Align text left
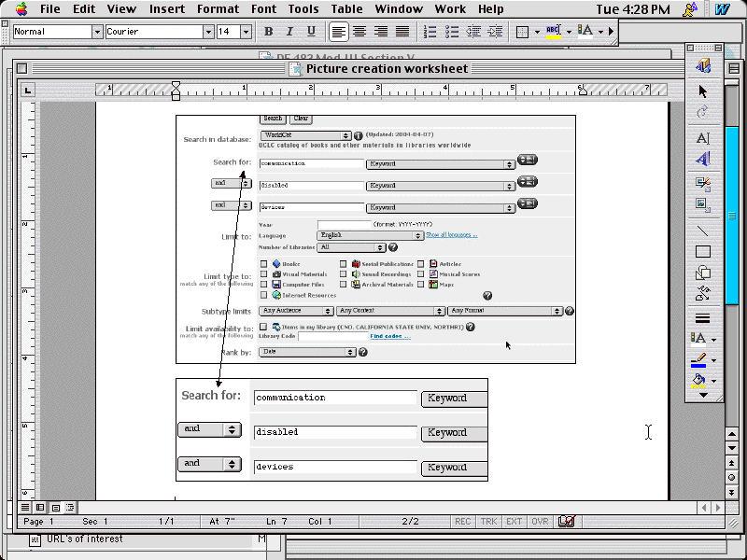 [338, 32]
